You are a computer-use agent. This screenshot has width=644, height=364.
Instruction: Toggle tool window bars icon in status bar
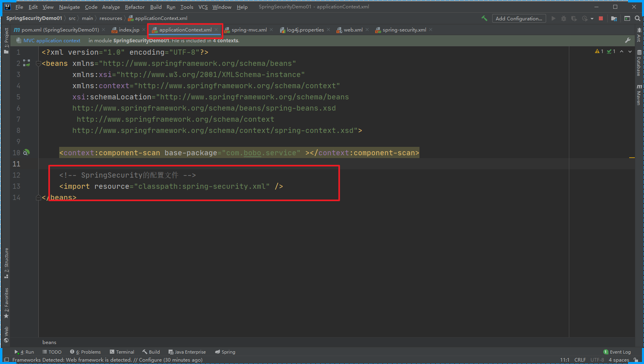pyautogui.click(x=6, y=360)
